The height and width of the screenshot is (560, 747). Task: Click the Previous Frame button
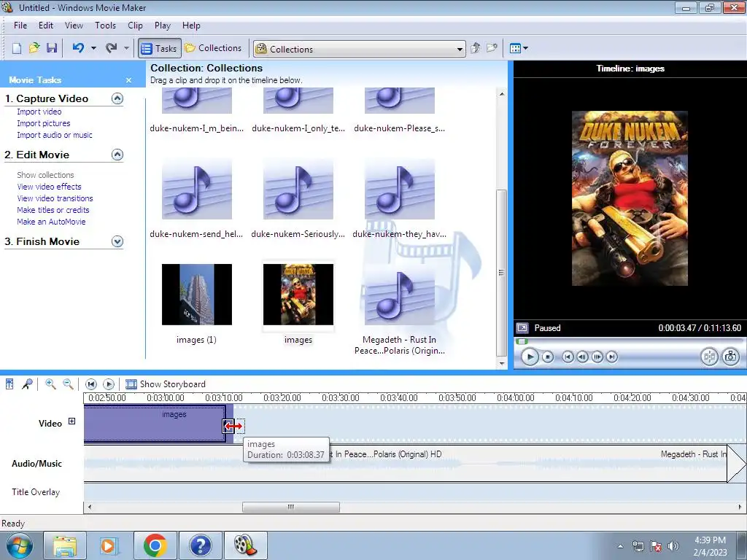(x=582, y=357)
